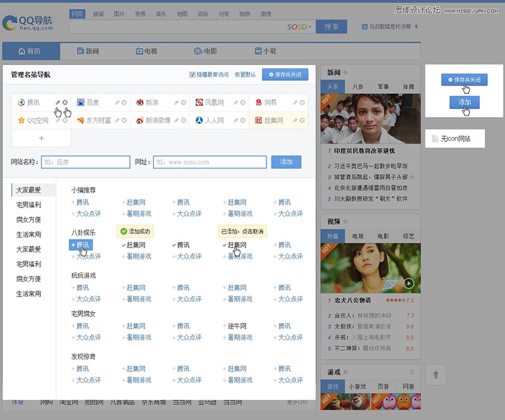Click the highlighted +腾讯 link under 八卦娱乐
Image resolution: width=505 pixels, height=420 pixels.
coord(81,245)
